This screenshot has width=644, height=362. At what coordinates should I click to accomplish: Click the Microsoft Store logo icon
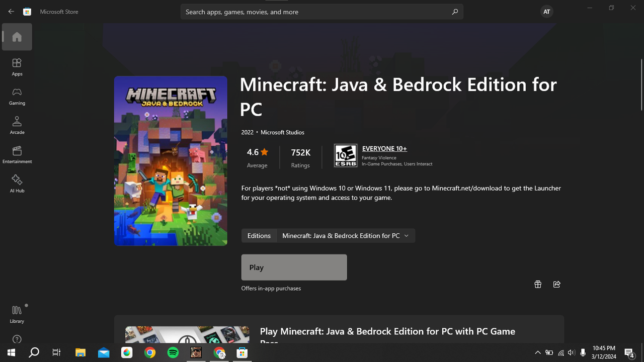pos(27,12)
